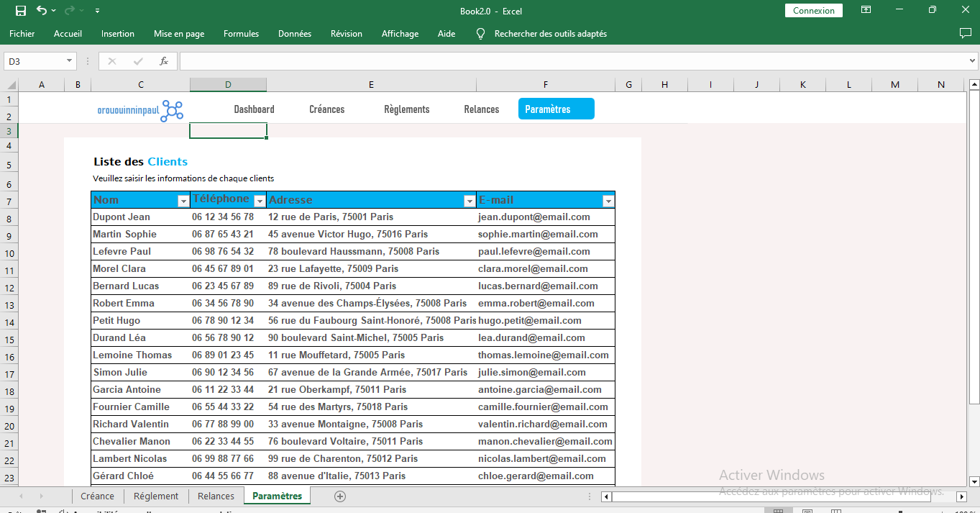Expand the Name Box dropdown arrow
This screenshot has width=980, height=513.
coord(70,61)
